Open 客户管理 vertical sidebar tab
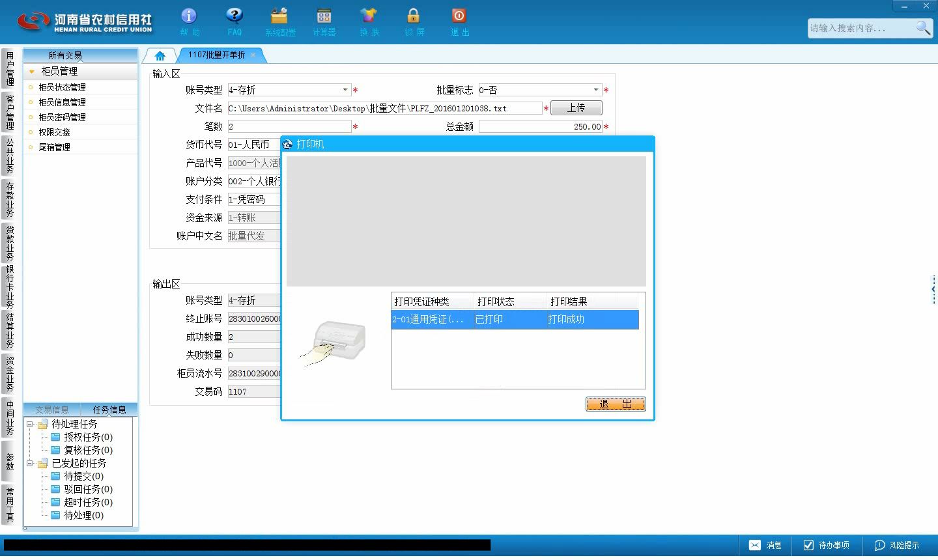938x560 pixels. pos(9,112)
